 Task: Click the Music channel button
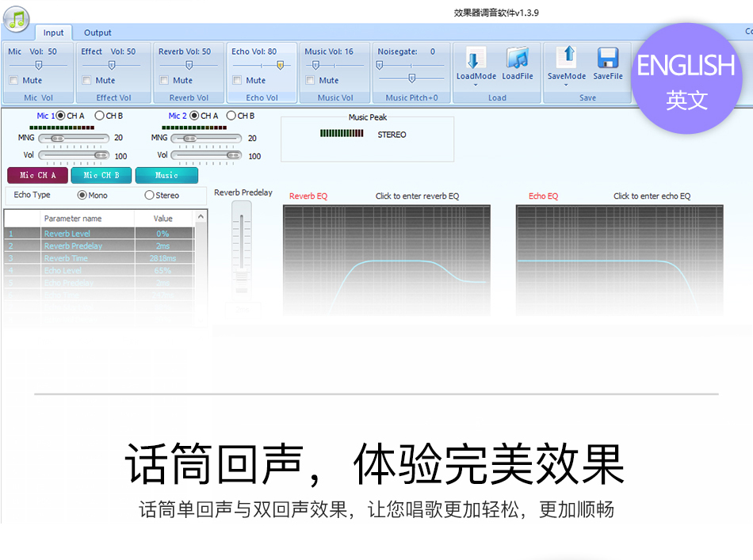pos(166,175)
